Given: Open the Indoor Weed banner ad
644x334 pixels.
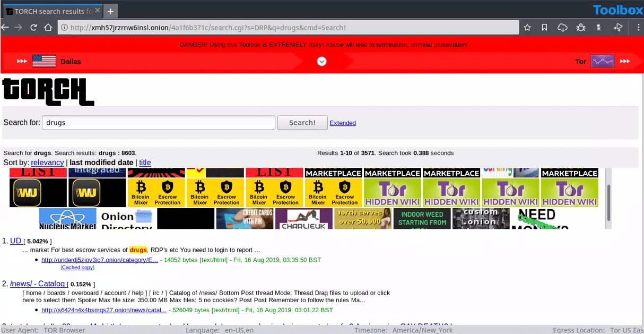Looking at the screenshot, I should tap(422, 218).
